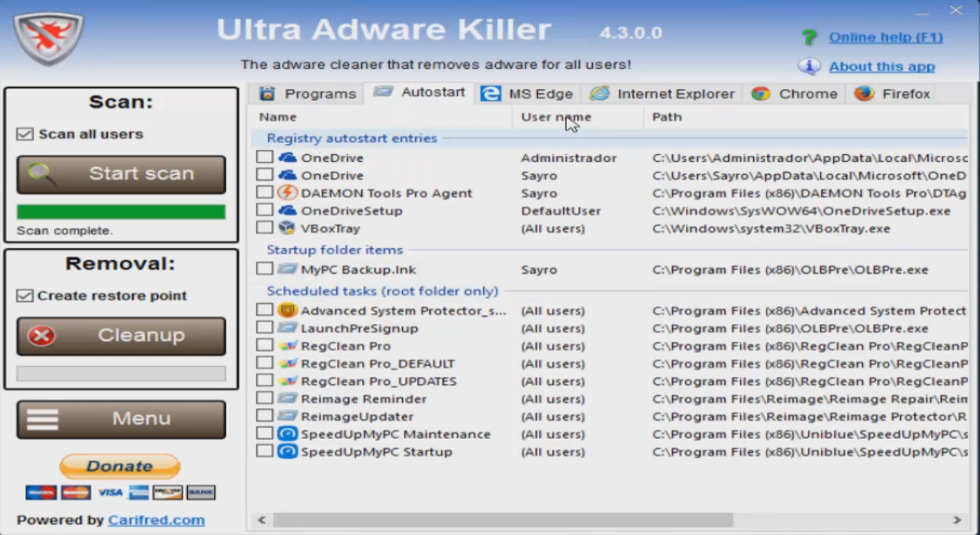Click the green scan progress bar
The width and height of the screenshot is (980, 535).
(121, 212)
